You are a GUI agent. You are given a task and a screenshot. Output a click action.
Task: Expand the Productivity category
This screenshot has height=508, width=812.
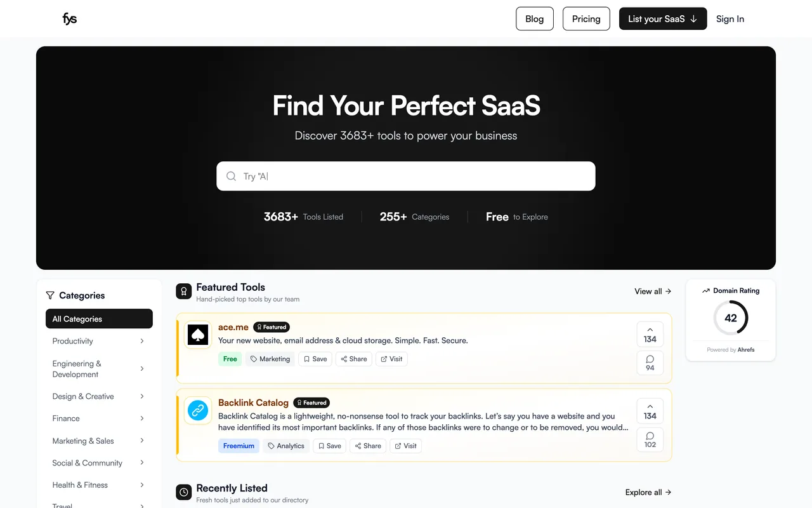[x=99, y=341]
